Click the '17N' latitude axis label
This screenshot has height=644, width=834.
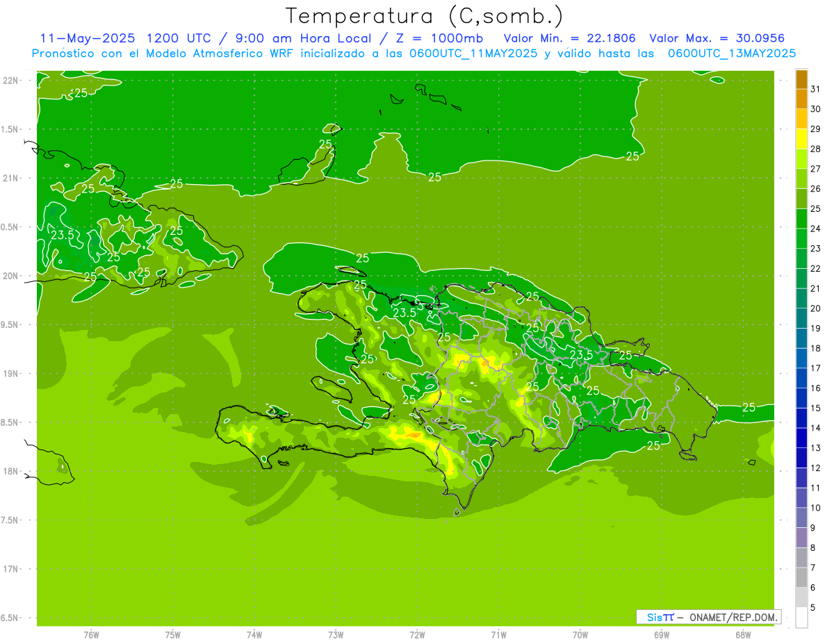point(12,569)
